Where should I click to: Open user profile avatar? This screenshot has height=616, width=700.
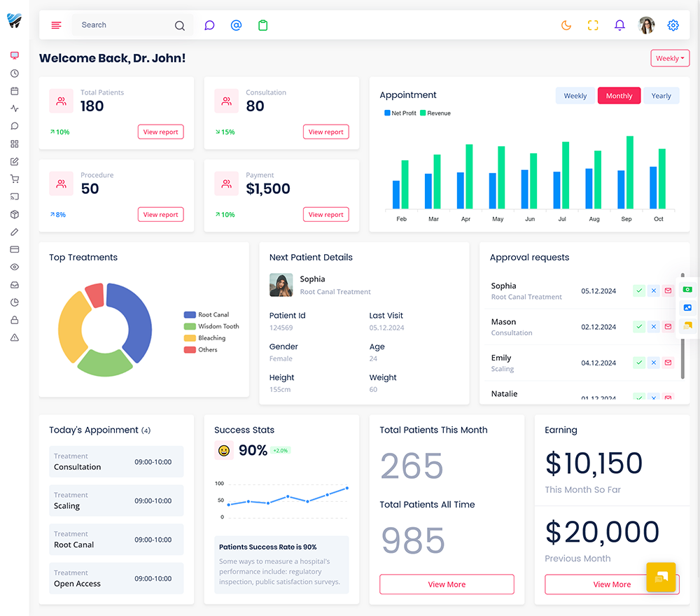click(x=646, y=25)
